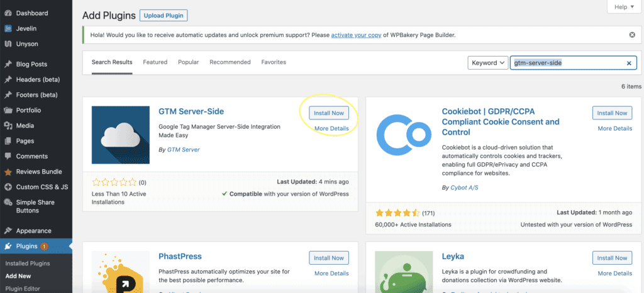Click the Reviews Bundle star icon
The width and height of the screenshot is (644, 293).
point(8,172)
